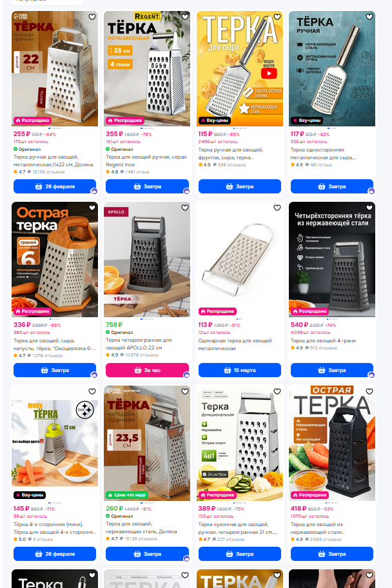The height and width of the screenshot is (588, 392).
Task: Favorite the Острая терка 6-sided grater
Action: (92, 208)
